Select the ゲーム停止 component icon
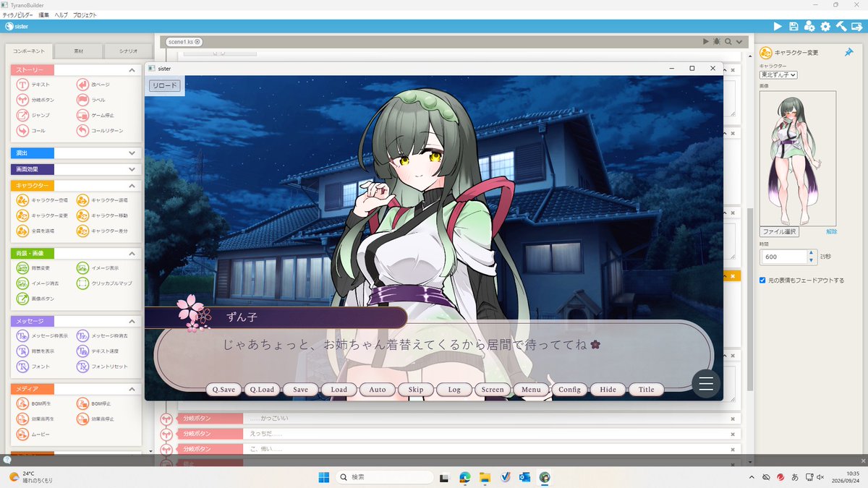The width and height of the screenshot is (868, 488). (82, 115)
